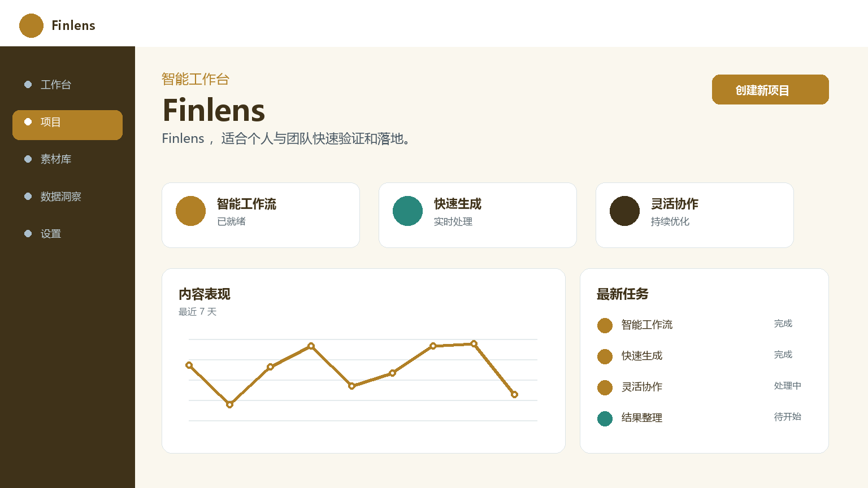
Task: Open the 智能工作流 task in 最新任务
Action: [x=704, y=325]
